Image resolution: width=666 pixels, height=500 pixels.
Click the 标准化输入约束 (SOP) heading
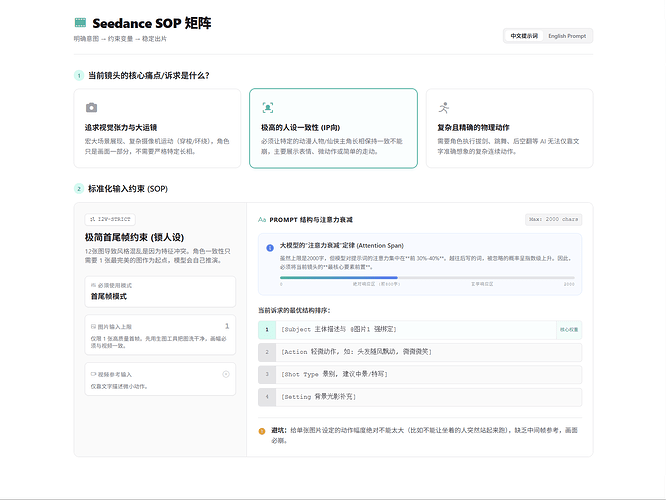pos(128,189)
